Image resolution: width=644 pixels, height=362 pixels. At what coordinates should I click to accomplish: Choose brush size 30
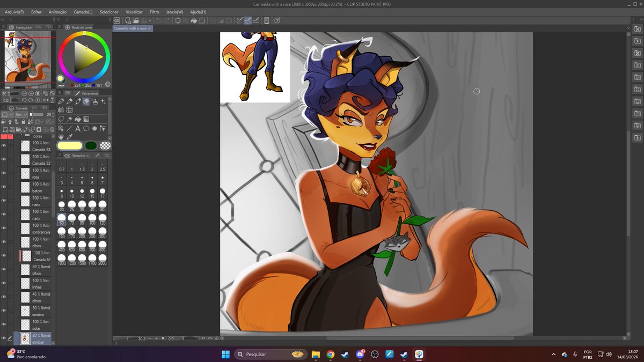pos(82,204)
